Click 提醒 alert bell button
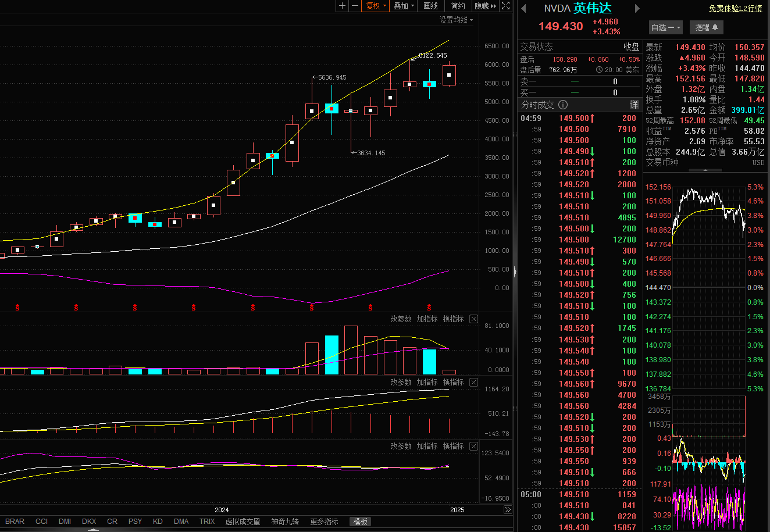770x532 pixels. 707,27
